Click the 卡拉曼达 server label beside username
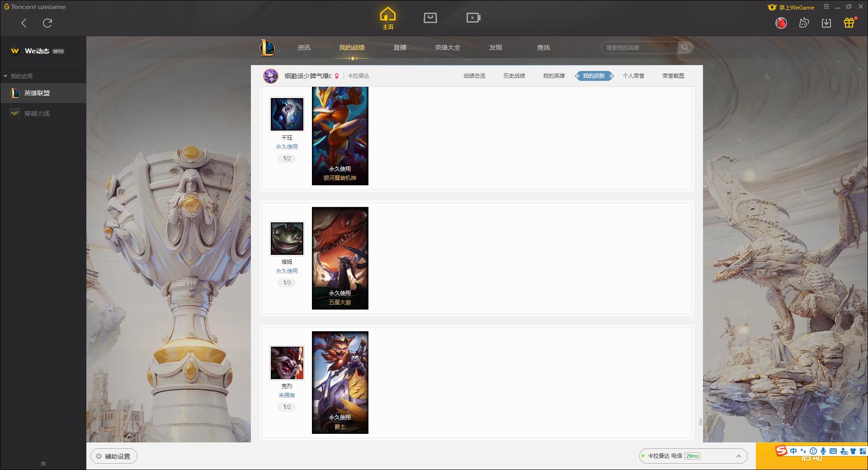868x470 pixels. (x=359, y=76)
